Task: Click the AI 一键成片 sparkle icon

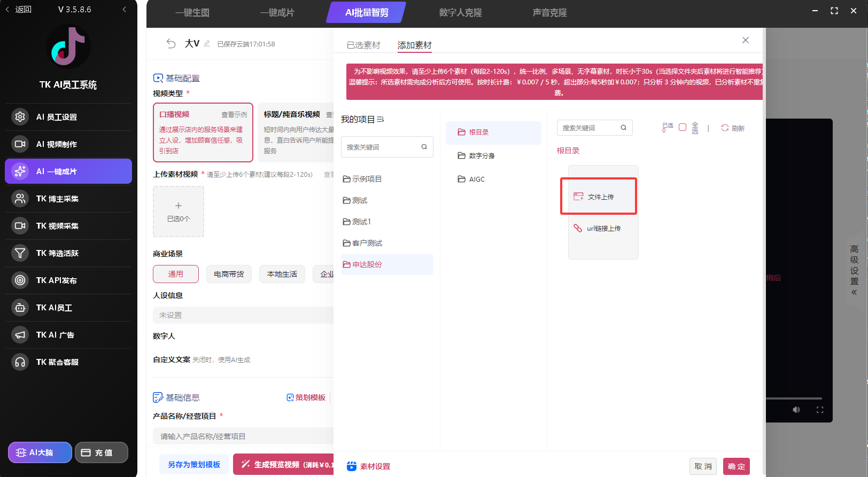Action: tap(20, 171)
